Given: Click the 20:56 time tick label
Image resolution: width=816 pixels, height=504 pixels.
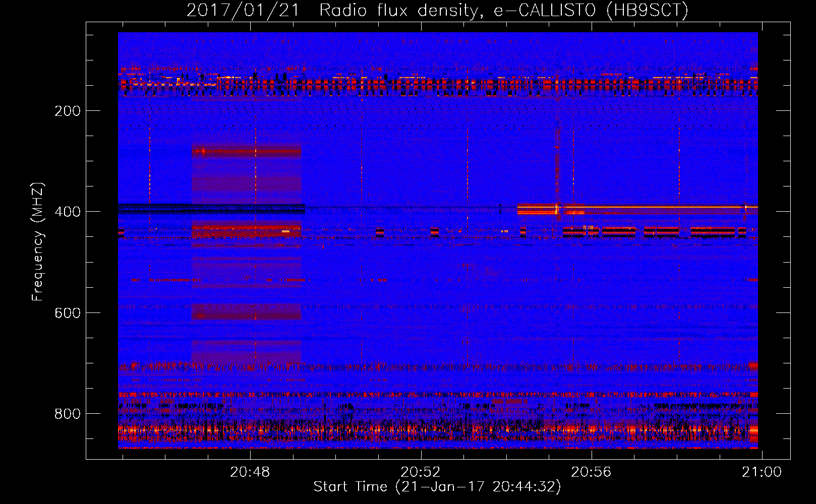Looking at the screenshot, I should 591,472.
